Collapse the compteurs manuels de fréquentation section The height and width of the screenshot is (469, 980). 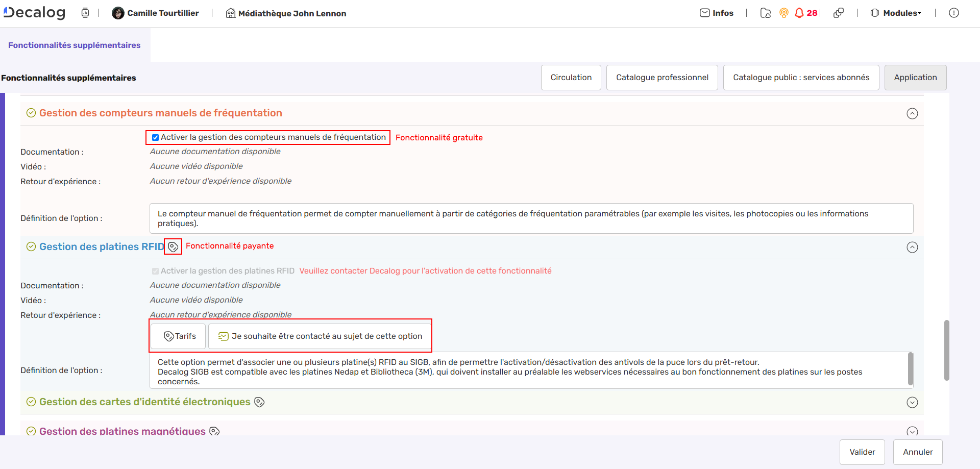coord(912,113)
